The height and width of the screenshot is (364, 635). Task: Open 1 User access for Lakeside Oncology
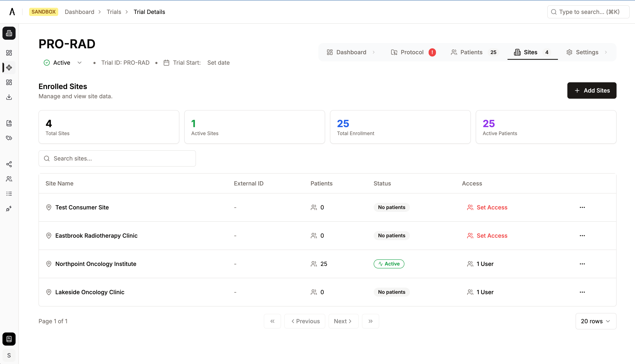click(x=480, y=292)
